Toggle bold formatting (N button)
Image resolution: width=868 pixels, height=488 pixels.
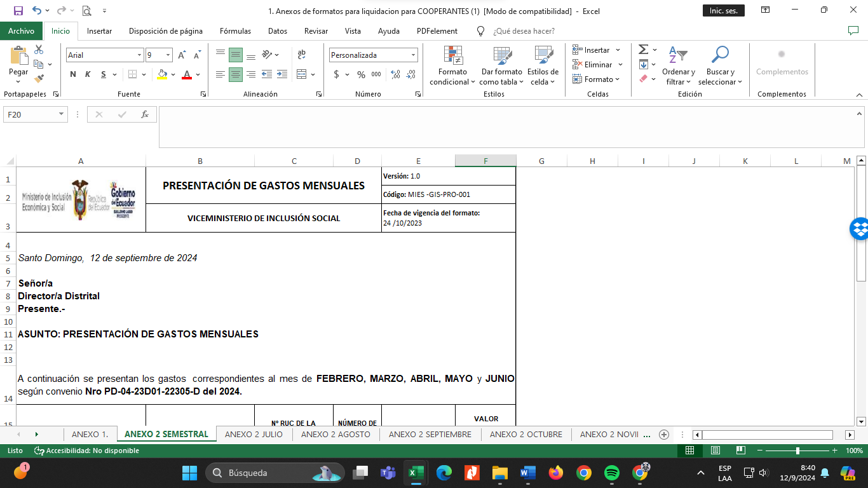(73, 74)
